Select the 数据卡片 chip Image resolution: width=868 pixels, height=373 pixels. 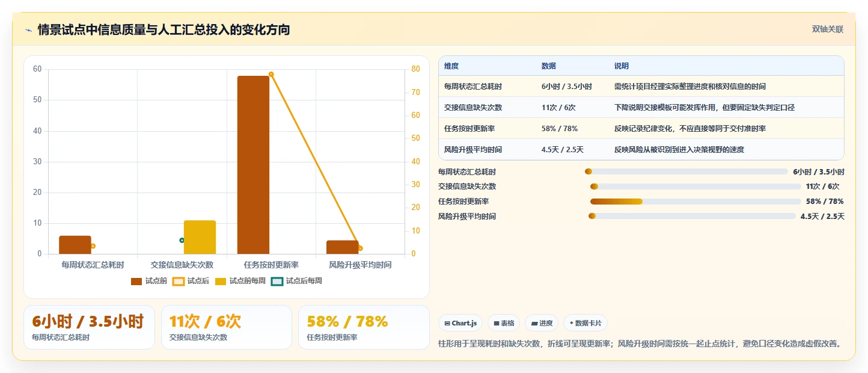(x=585, y=323)
